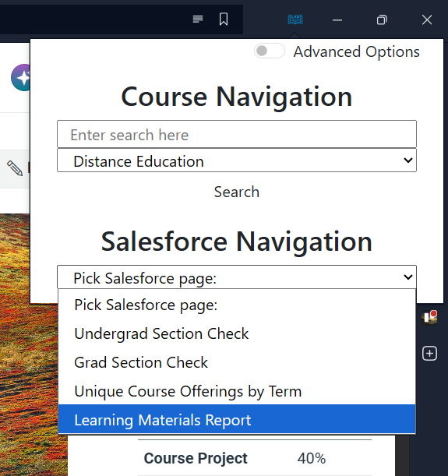
Task: Select Grad Section Check option
Action: pyautogui.click(x=237, y=362)
